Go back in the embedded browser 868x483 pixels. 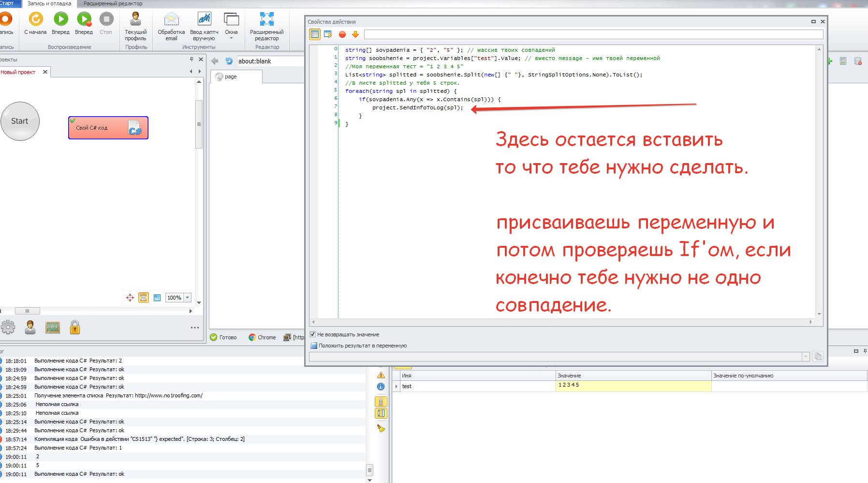pyautogui.click(x=215, y=61)
